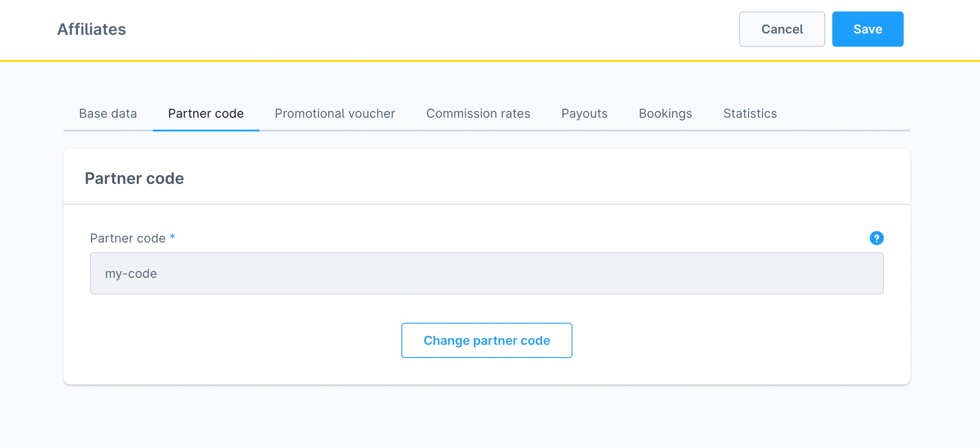Screen dimensions: 980x448
Task: Switch to the Base data tab
Action: click(x=108, y=113)
